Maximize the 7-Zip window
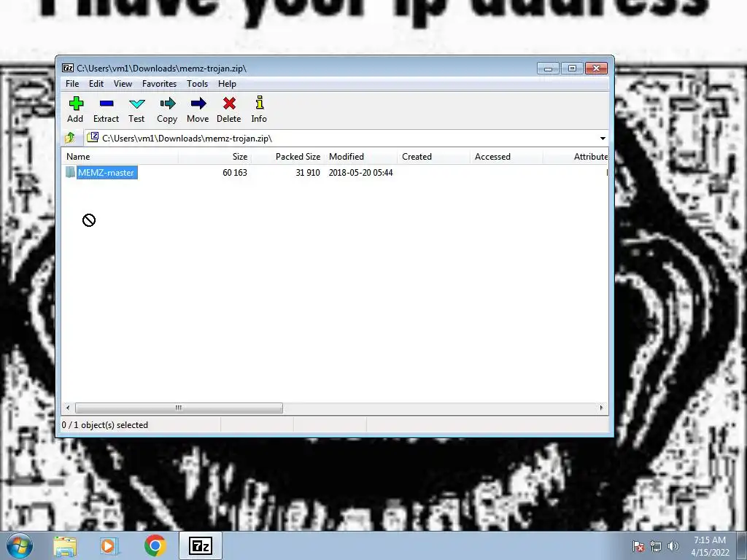747x560 pixels. [x=572, y=69]
